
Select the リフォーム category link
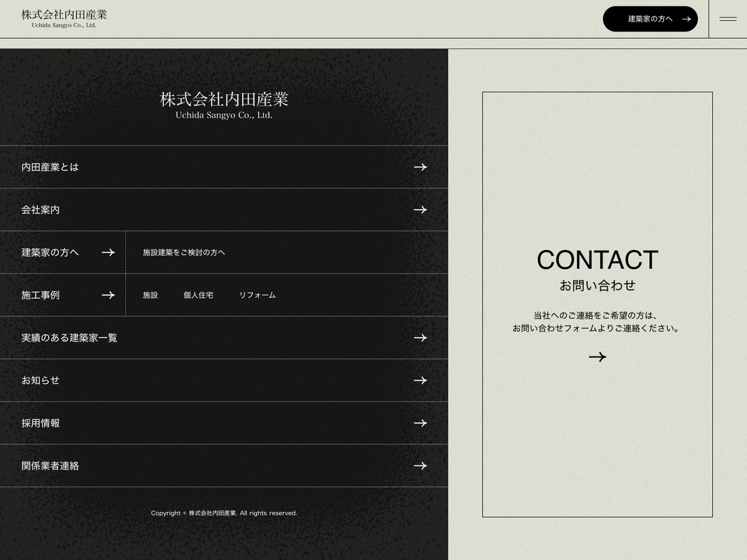coord(258,296)
